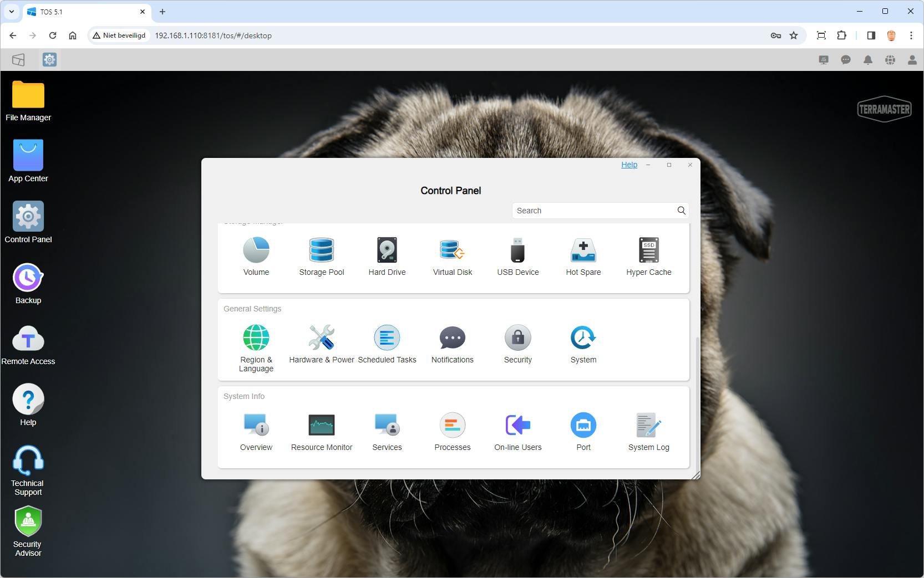Open File Manager desktop icon
Viewport: 924px width, 578px height.
[28, 101]
